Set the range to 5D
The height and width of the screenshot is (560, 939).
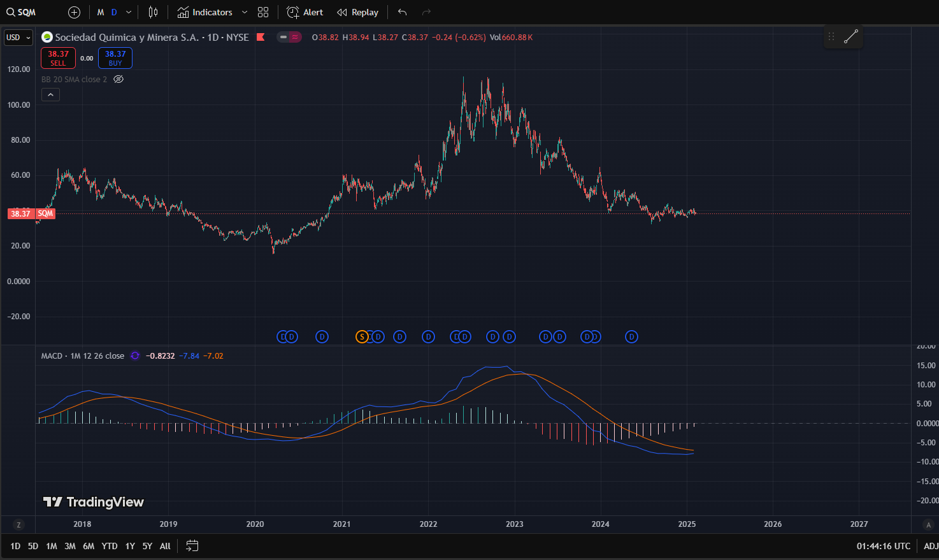click(x=33, y=546)
